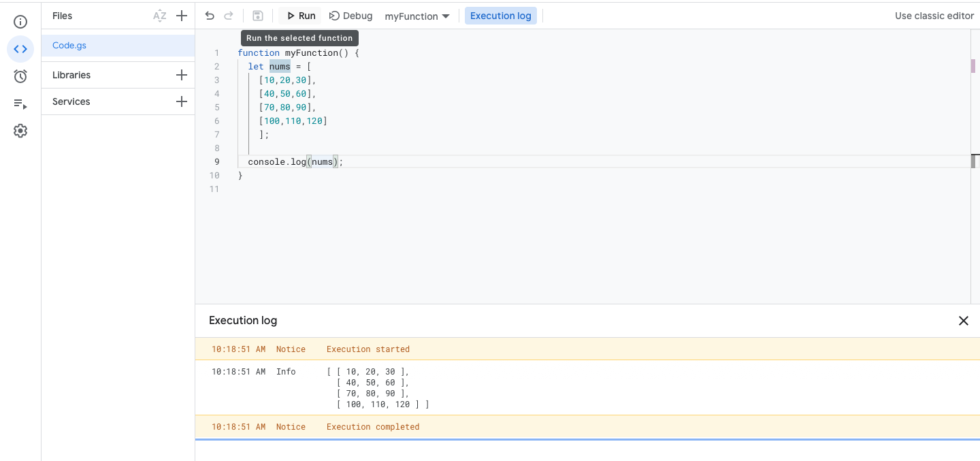Click the Run button
This screenshot has width=980, height=461.
pos(300,16)
